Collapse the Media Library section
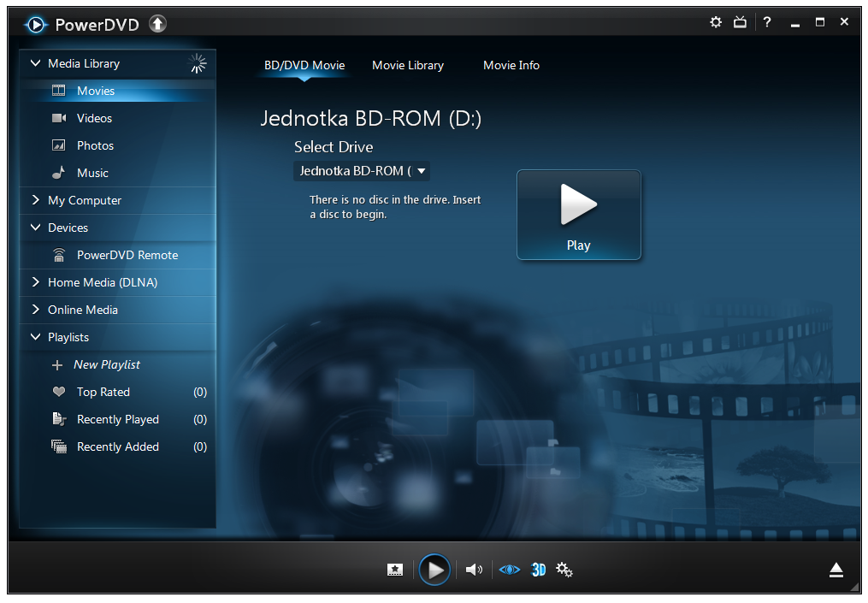This screenshot has height=603, width=868. (35, 63)
